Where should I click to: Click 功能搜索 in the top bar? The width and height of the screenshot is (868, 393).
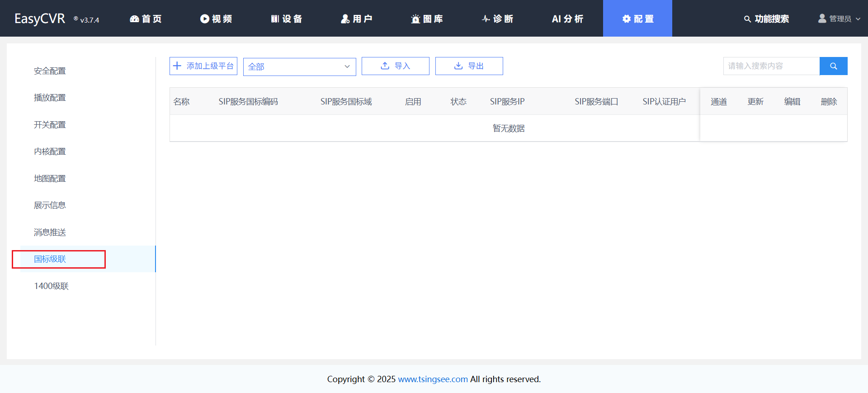[x=766, y=19]
